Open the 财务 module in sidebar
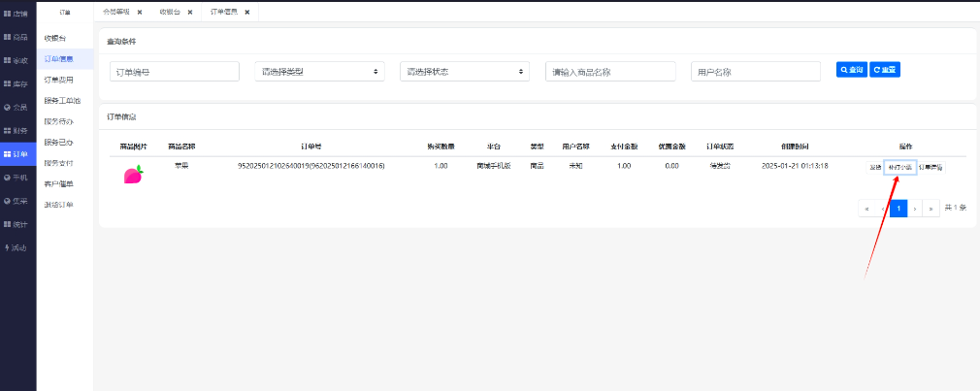The width and height of the screenshot is (980, 391). click(16, 130)
